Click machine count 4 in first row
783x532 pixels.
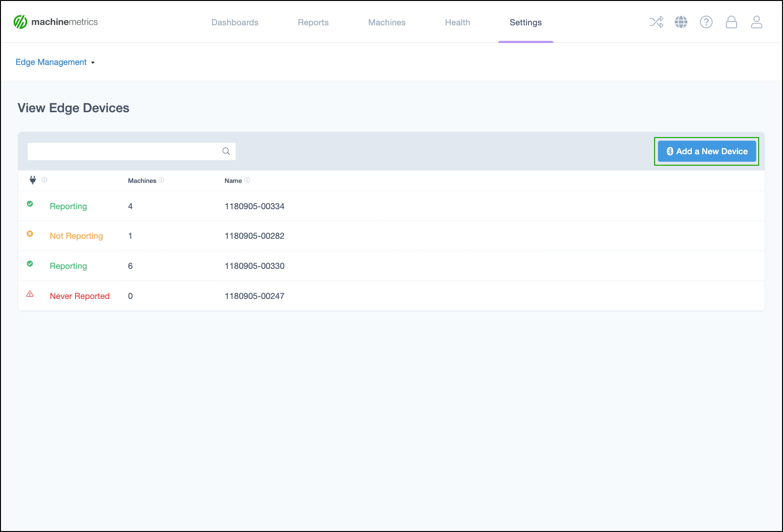point(130,206)
